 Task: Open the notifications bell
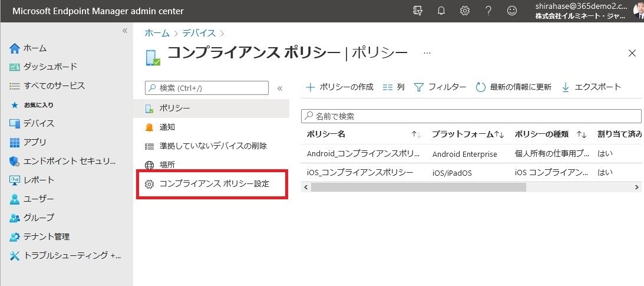coord(441,11)
